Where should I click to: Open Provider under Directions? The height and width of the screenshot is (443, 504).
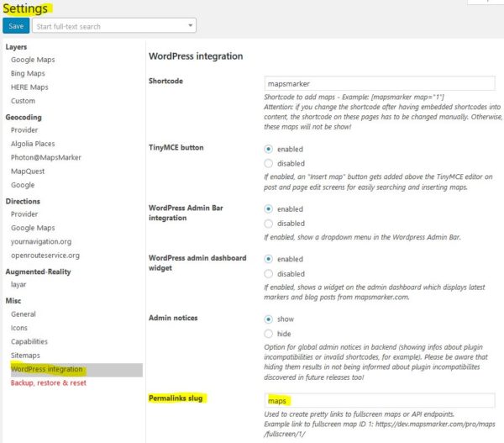tap(24, 214)
